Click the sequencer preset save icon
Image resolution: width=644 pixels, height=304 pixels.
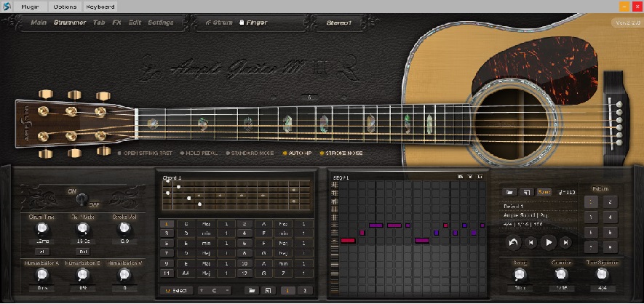(527, 192)
